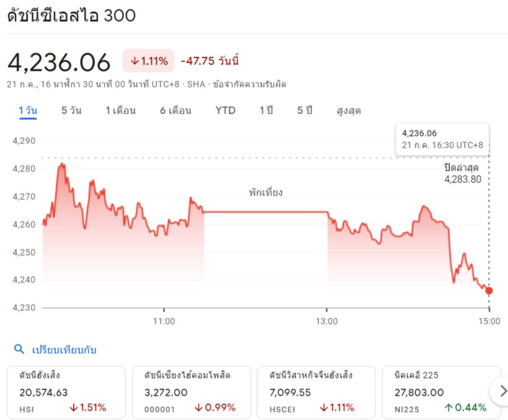Select the 1 วัน range tab
508x420 pixels.
coord(28,111)
